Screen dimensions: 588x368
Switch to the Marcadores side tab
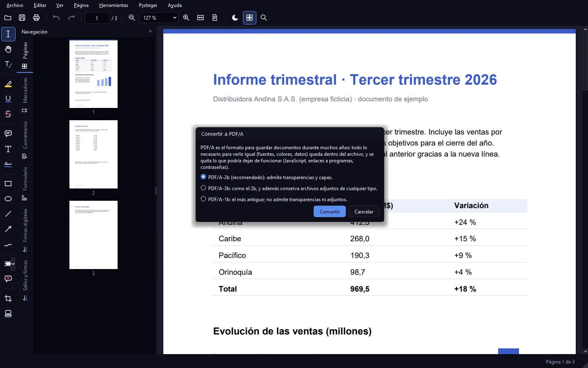[x=25, y=95]
